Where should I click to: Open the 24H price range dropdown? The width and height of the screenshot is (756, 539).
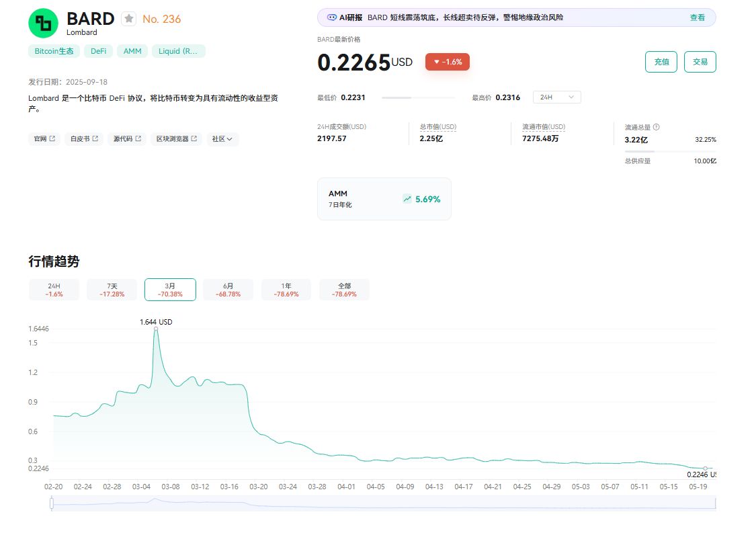[557, 97]
